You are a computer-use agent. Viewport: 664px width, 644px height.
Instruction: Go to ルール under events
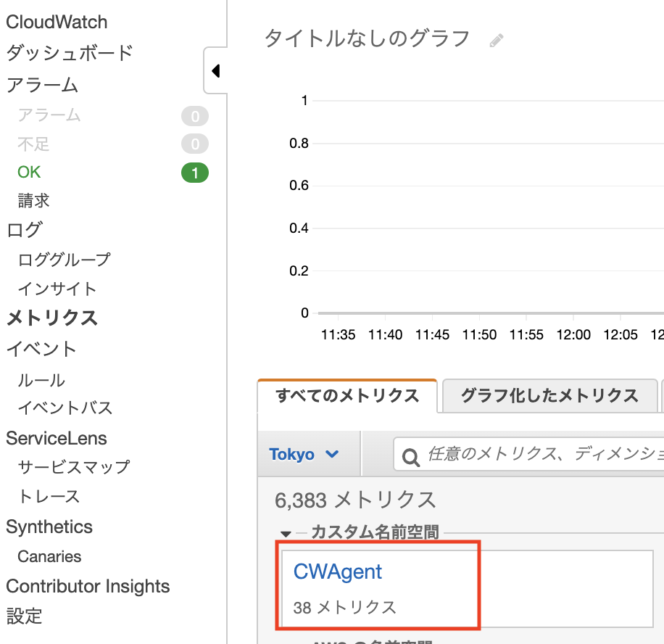pyautogui.click(x=41, y=380)
